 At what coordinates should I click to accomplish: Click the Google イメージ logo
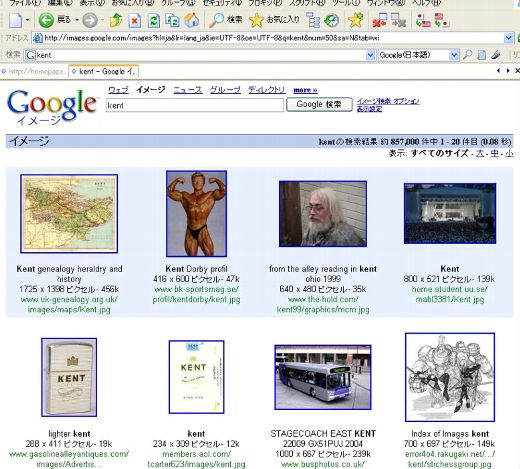click(52, 107)
